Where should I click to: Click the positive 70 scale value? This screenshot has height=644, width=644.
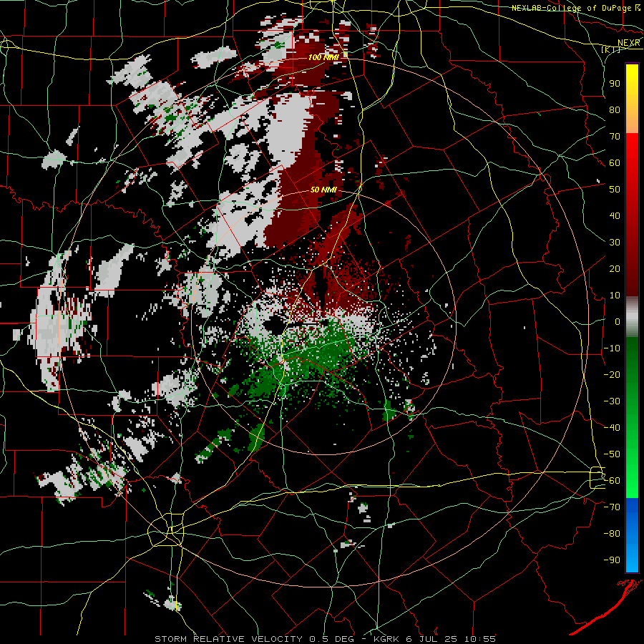[615, 137]
